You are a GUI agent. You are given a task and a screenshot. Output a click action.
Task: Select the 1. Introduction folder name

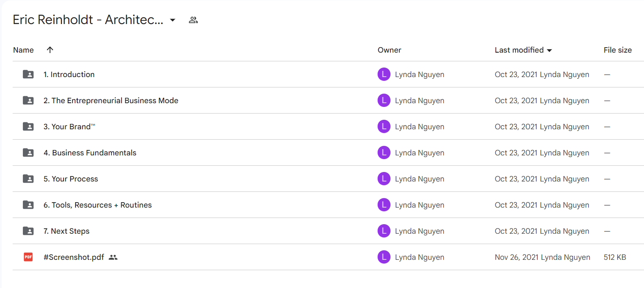pos(69,75)
